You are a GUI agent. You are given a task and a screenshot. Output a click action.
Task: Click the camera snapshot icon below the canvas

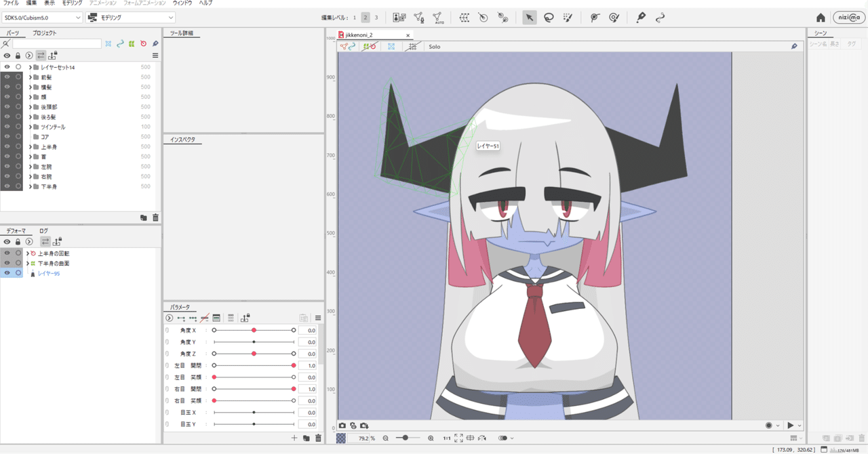343,425
